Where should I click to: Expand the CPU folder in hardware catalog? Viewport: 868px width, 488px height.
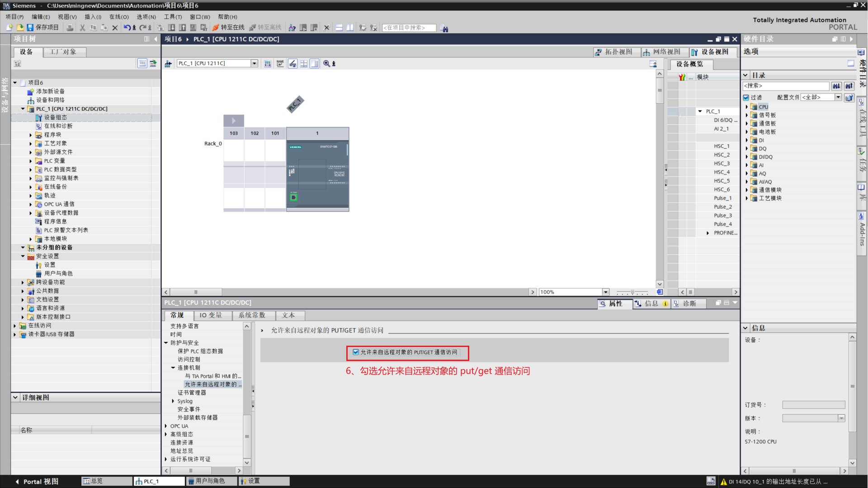[747, 107]
